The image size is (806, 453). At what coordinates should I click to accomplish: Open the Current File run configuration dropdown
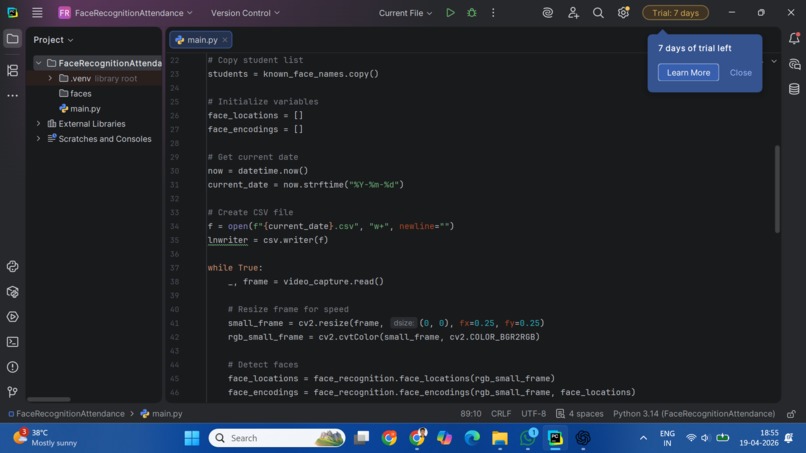coord(405,13)
